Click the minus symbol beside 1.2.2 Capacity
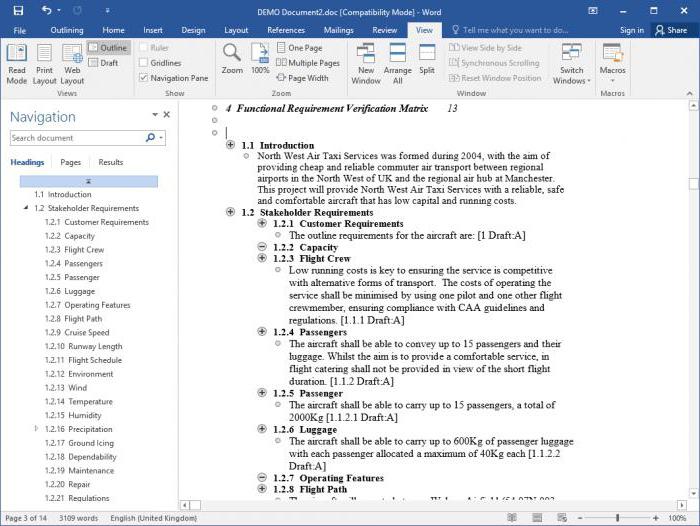 point(262,246)
